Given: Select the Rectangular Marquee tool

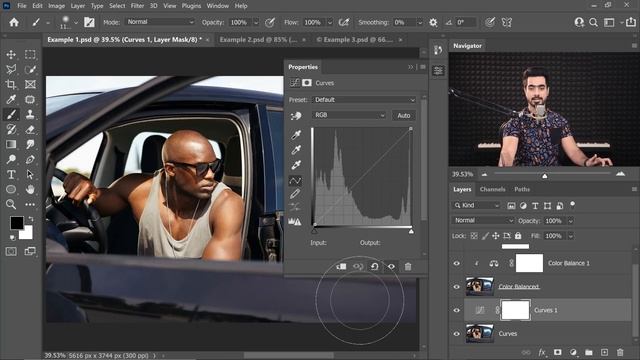Looking at the screenshot, I should pos(30,54).
